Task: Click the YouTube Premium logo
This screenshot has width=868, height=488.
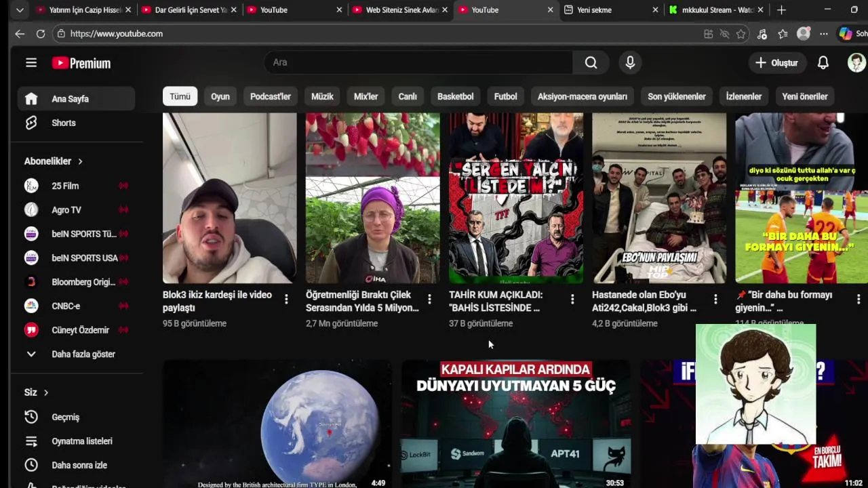Action: pos(81,63)
